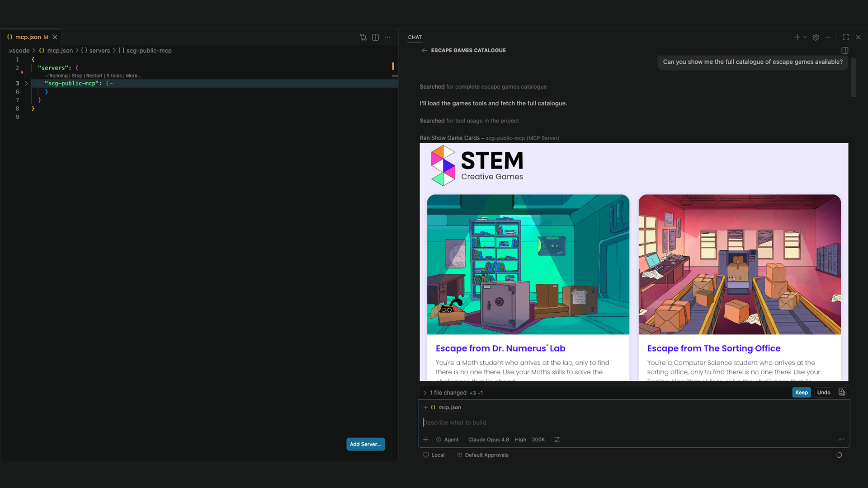The height and width of the screenshot is (488, 868).
Task: Click the Stop server code lens
Action: point(77,76)
